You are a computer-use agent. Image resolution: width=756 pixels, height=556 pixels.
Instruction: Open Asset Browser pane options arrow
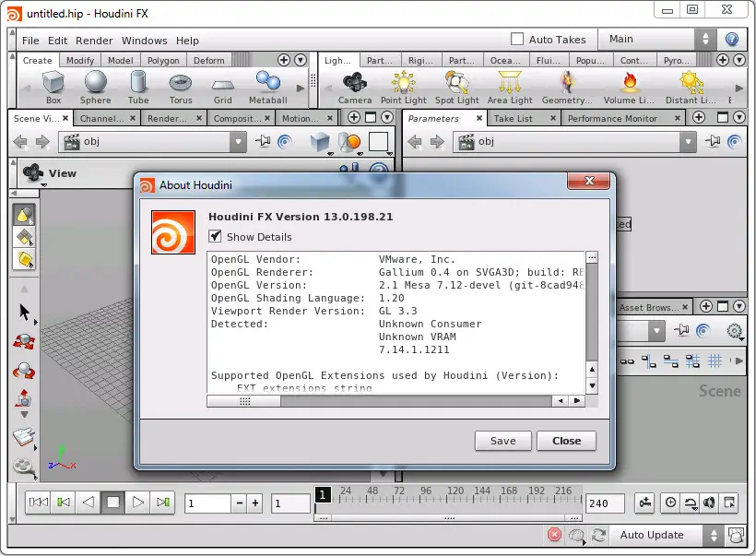pos(739,306)
